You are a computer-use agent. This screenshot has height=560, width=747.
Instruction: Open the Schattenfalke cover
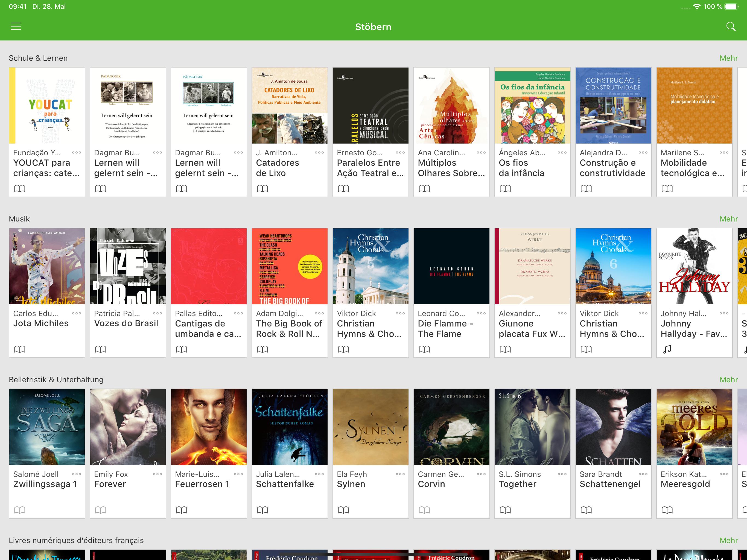tap(290, 427)
